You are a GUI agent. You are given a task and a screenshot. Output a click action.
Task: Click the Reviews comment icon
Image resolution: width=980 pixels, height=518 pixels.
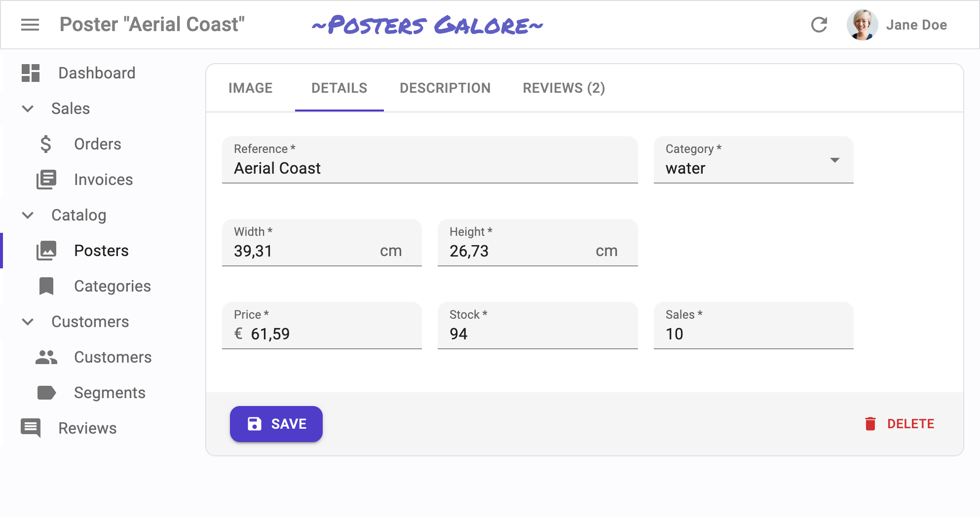[31, 428]
